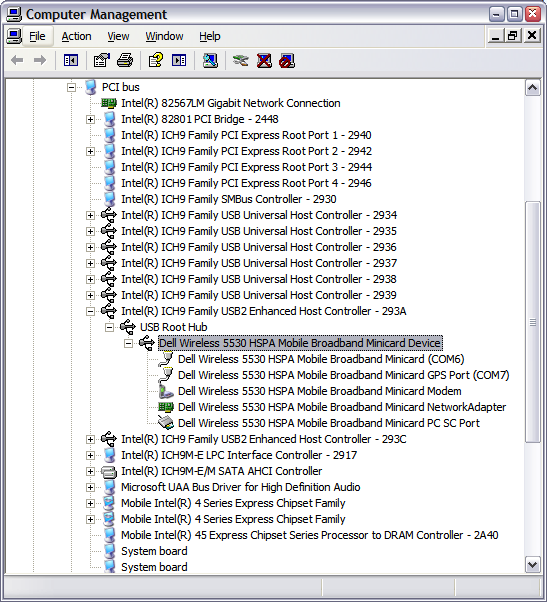Select the ICH9 Family SMBus Controller - 2930 text
The image size is (547, 602).
point(229,199)
